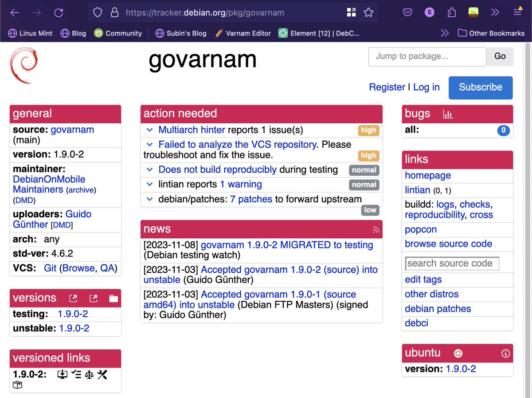Open the checklist icon in versioned links
532x398 pixels.
click(76, 374)
